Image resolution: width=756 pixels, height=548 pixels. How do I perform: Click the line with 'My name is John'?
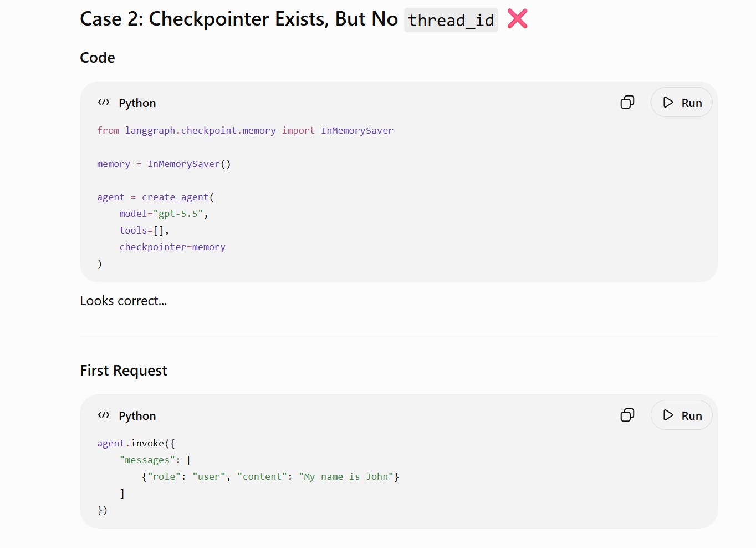point(270,476)
